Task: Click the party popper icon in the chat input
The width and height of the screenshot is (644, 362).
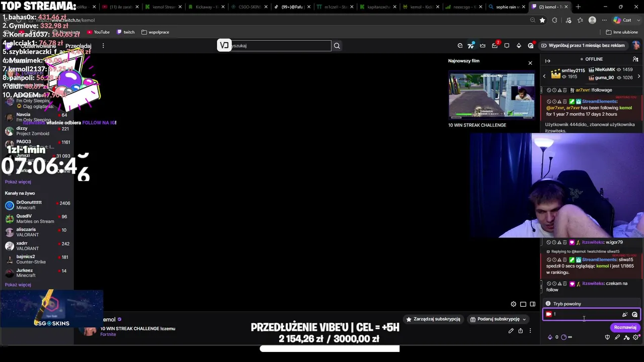Action: 625,315
